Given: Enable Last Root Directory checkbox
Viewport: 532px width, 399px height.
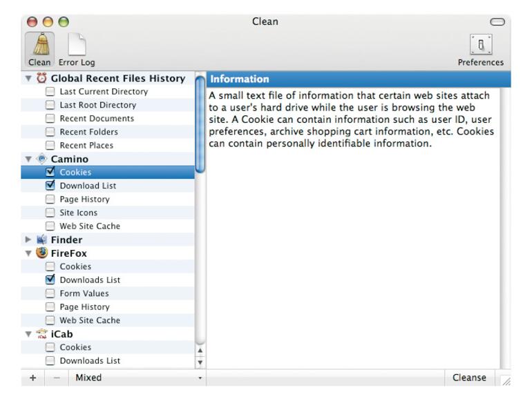Looking at the screenshot, I should pos(50,105).
